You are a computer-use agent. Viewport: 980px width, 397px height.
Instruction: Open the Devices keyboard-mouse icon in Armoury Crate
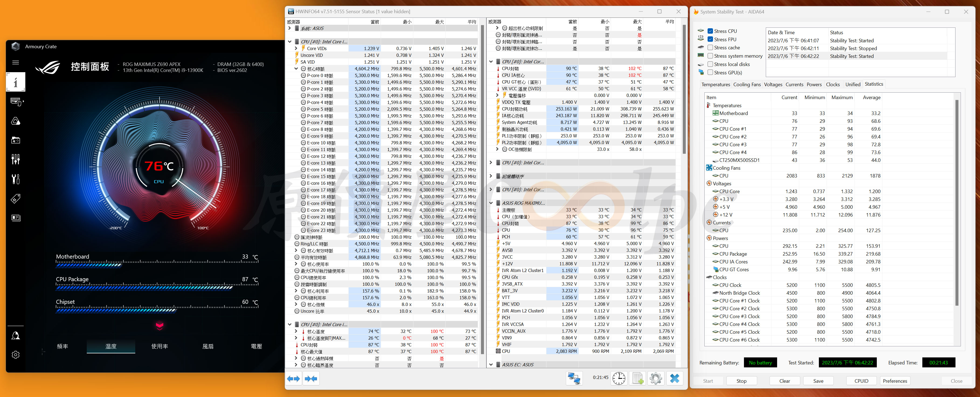(17, 102)
